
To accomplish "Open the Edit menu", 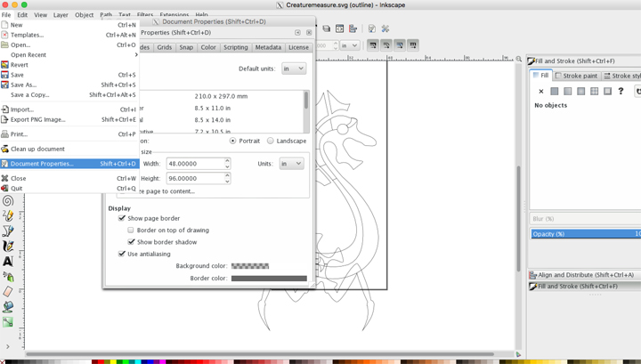I will (x=22, y=15).
